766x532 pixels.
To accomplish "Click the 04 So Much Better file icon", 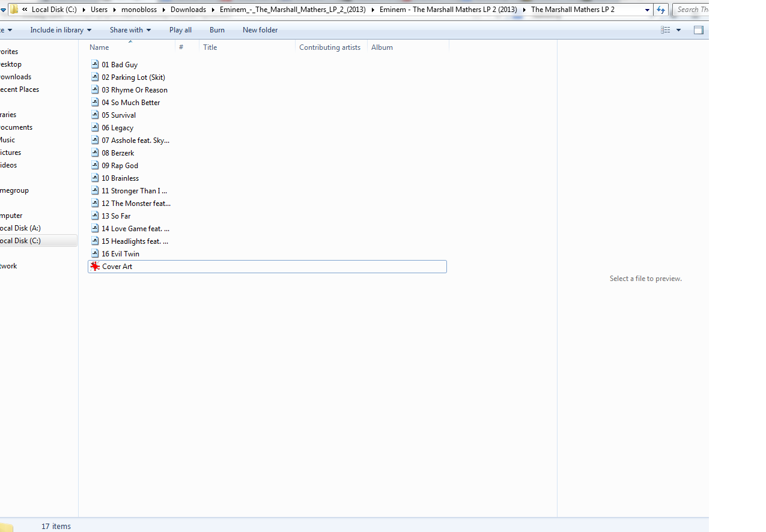I will [95, 102].
